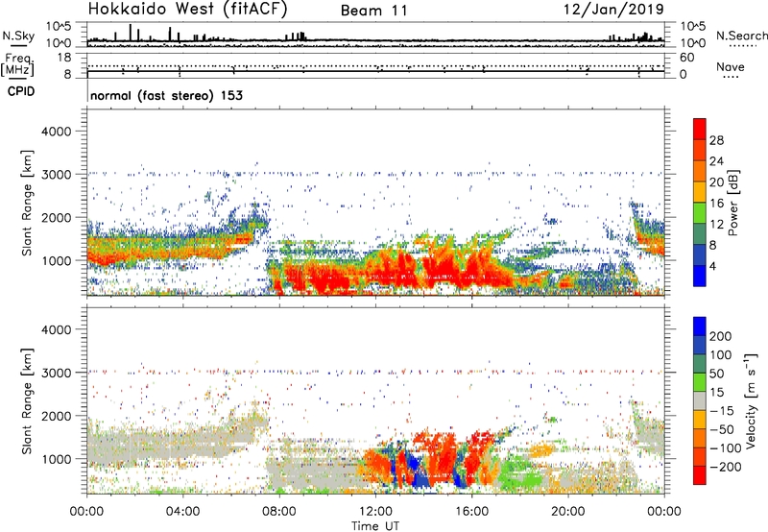The height and width of the screenshot is (532, 768).
Task: Click the blue velocity patch near 13:30
Action: pos(416,466)
